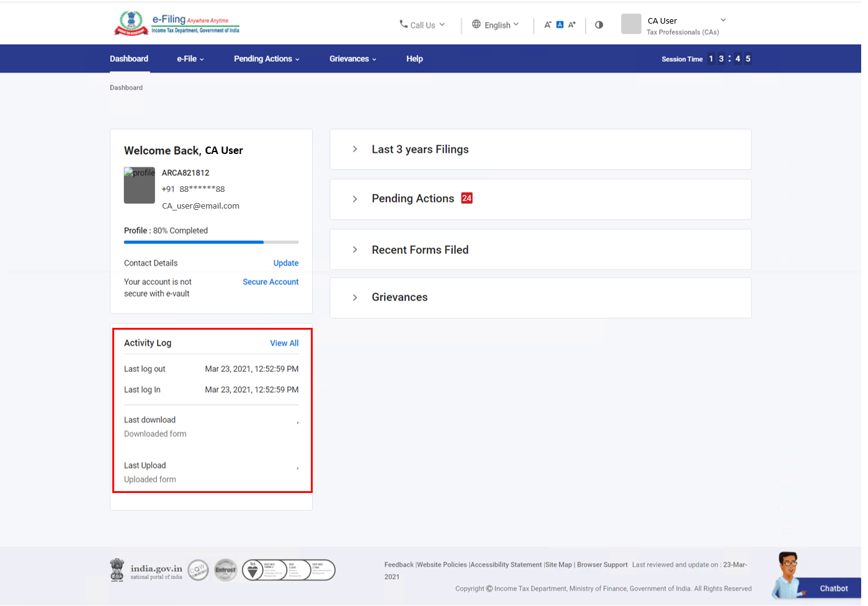Click the Update contact details link
The width and height of the screenshot is (868, 606).
click(x=285, y=263)
